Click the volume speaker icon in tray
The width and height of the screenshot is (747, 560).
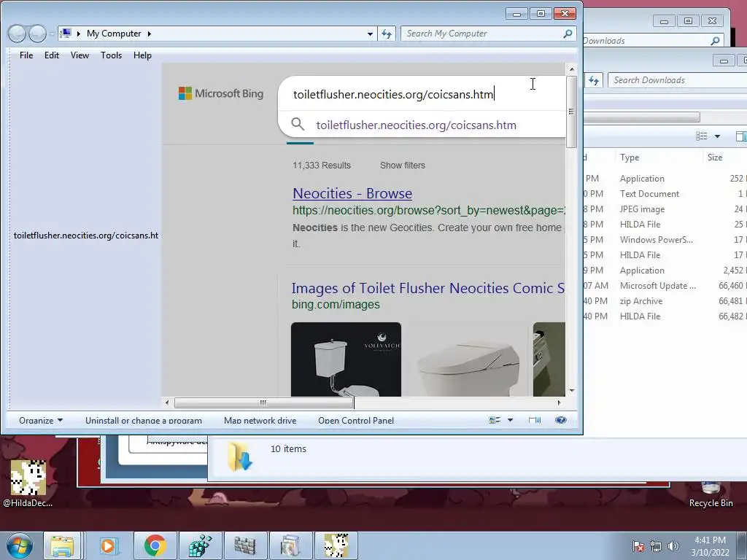673,546
